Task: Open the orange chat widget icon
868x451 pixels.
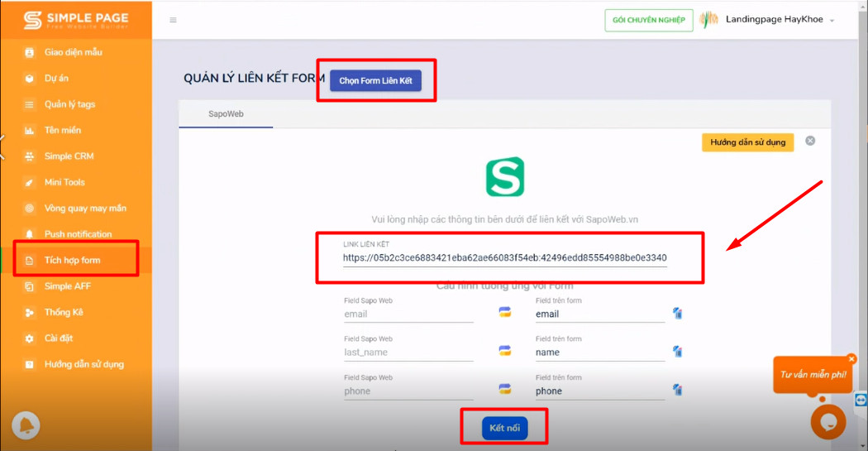Action: pyautogui.click(x=828, y=422)
